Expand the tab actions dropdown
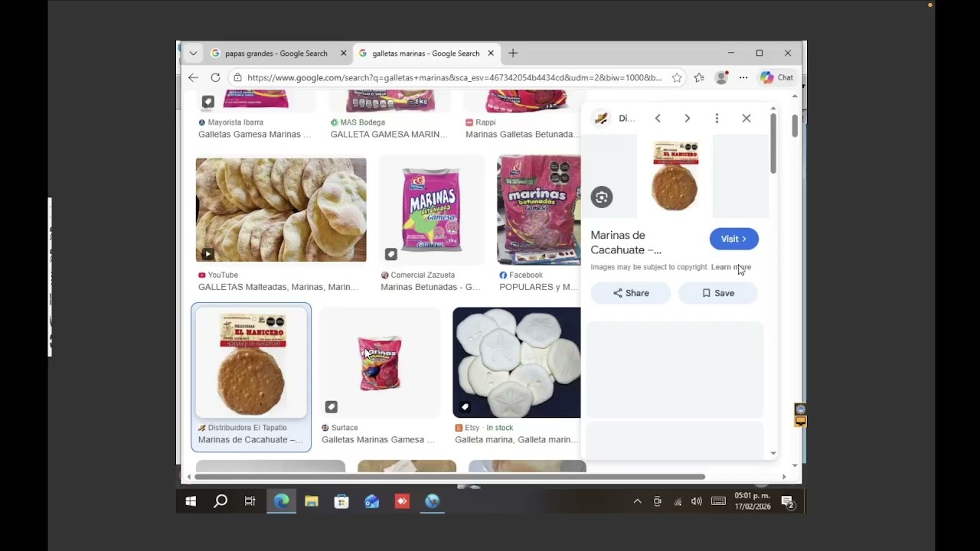This screenshot has width=980, height=551. point(193,53)
